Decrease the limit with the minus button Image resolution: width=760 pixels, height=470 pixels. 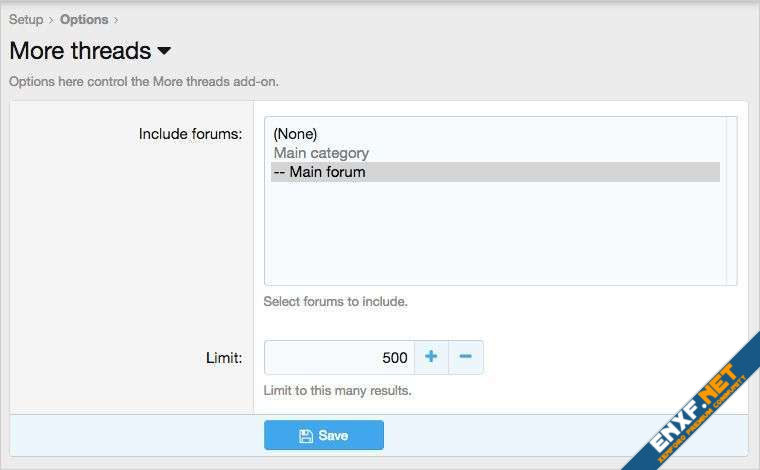(466, 358)
